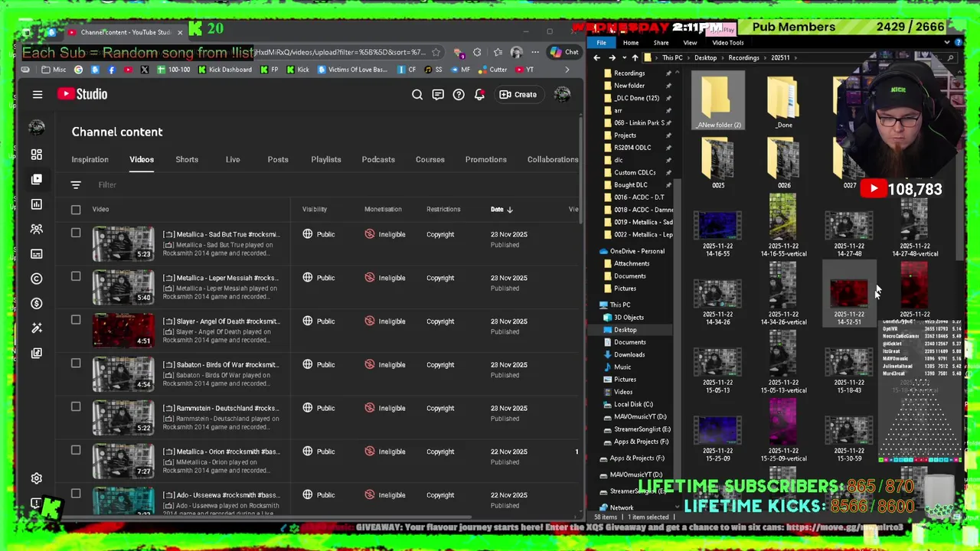Open the Kick Dashboard bookmark
This screenshot has width=980, height=551.
tap(226, 70)
